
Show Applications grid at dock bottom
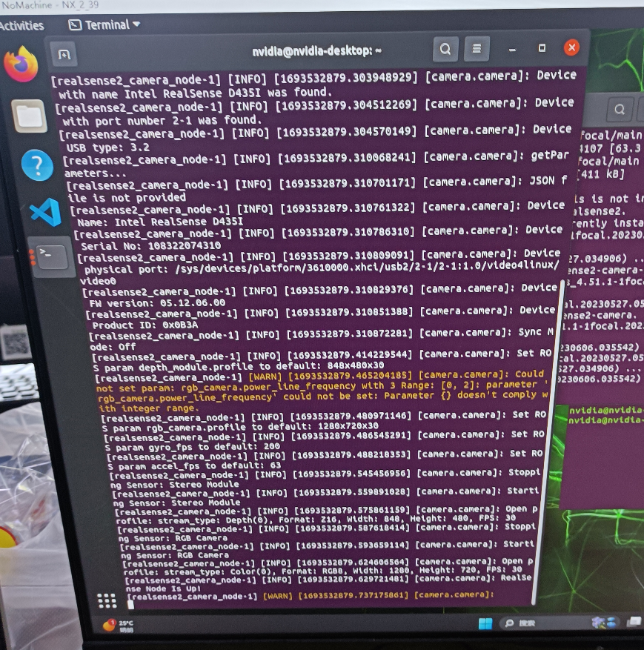pos(107,600)
